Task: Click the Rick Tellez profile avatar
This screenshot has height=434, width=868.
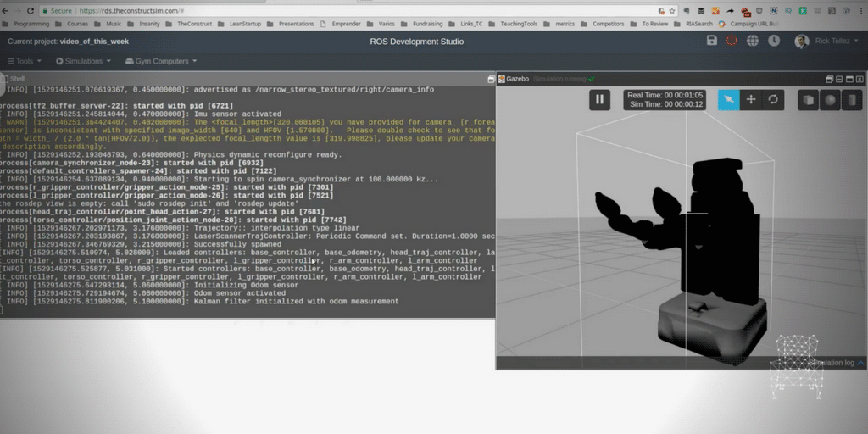Action: pyautogui.click(x=802, y=42)
